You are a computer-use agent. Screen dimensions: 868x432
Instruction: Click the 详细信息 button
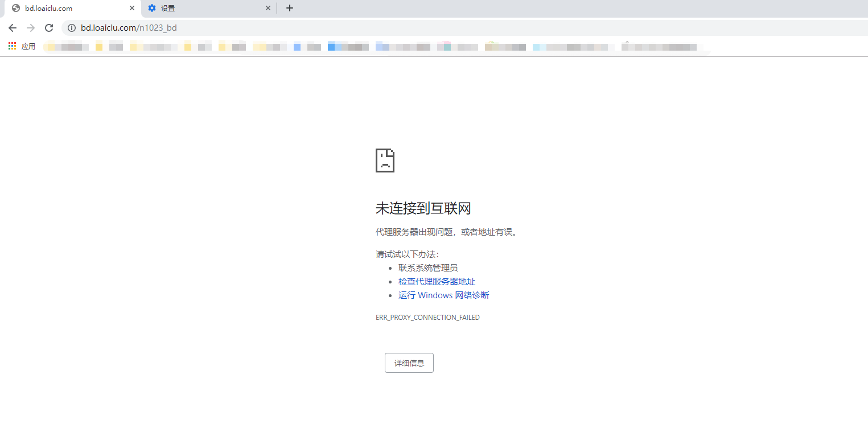click(409, 363)
